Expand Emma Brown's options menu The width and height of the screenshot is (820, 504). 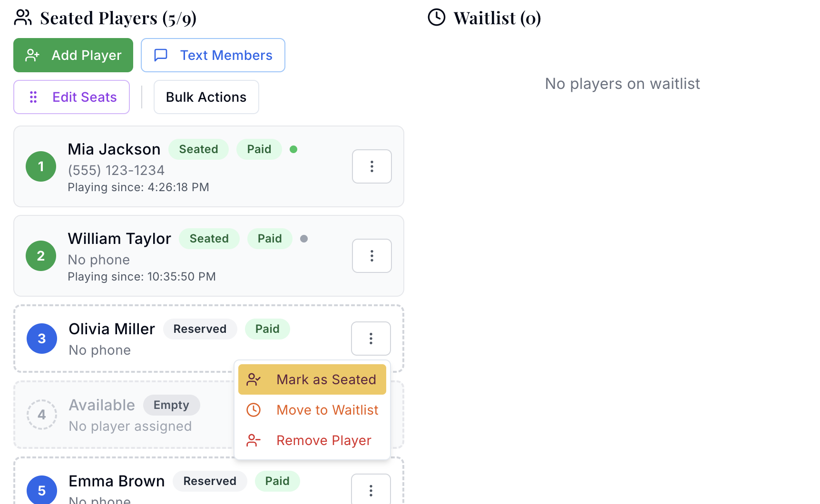click(x=371, y=490)
